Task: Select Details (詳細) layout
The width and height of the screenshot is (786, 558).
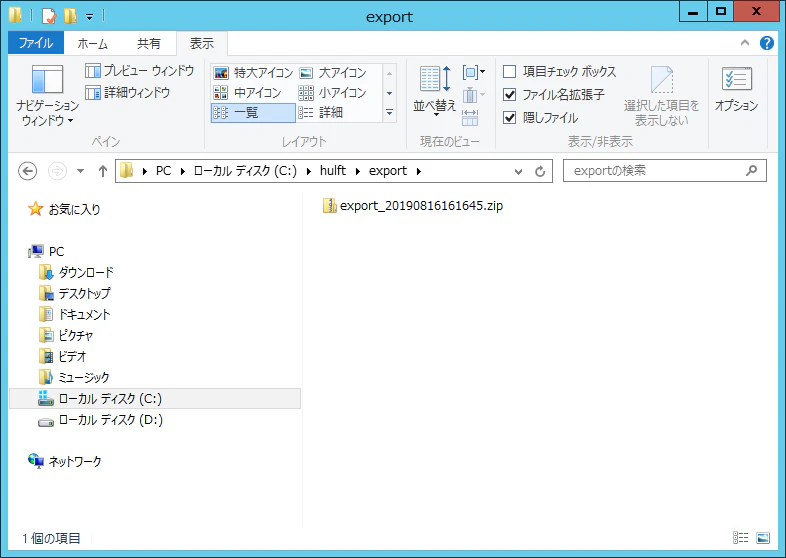Action: [x=321, y=112]
